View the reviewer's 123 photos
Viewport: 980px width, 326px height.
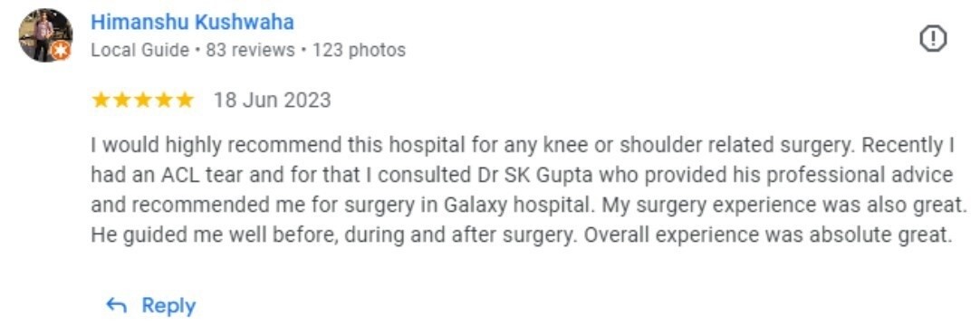coord(359,50)
